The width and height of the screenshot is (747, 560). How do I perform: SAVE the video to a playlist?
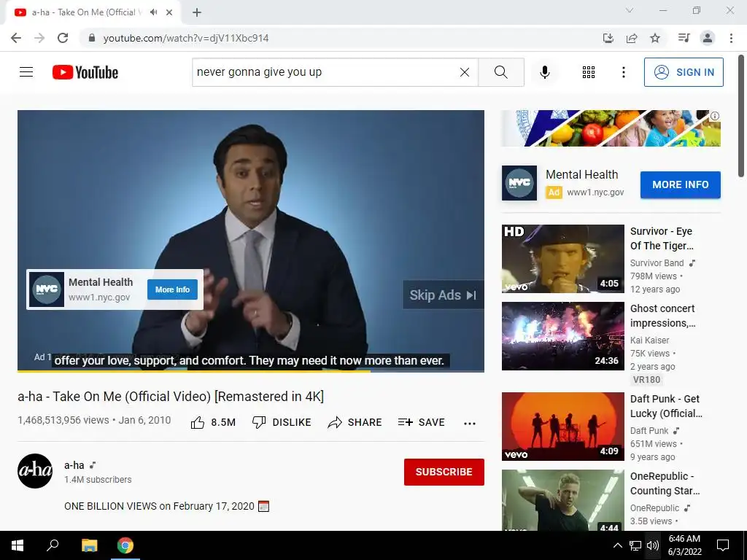pos(422,422)
